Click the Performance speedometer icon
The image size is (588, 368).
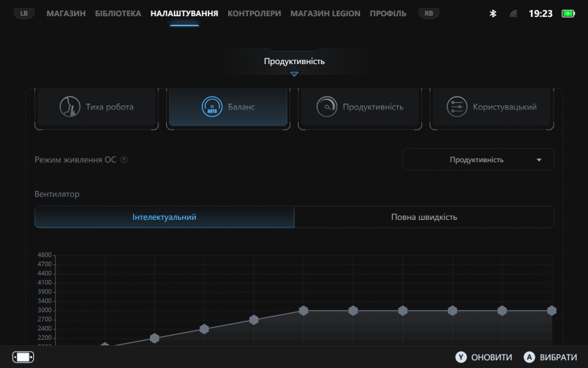(326, 107)
